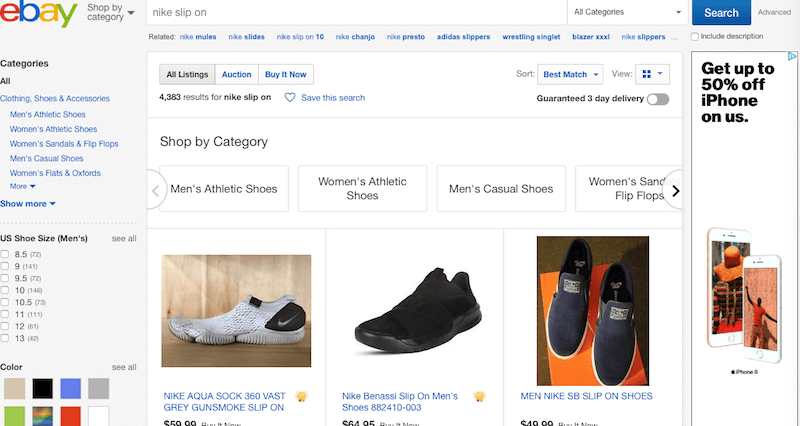Click related search wrestling singlet
The height and width of the screenshot is (426, 800).
click(531, 37)
